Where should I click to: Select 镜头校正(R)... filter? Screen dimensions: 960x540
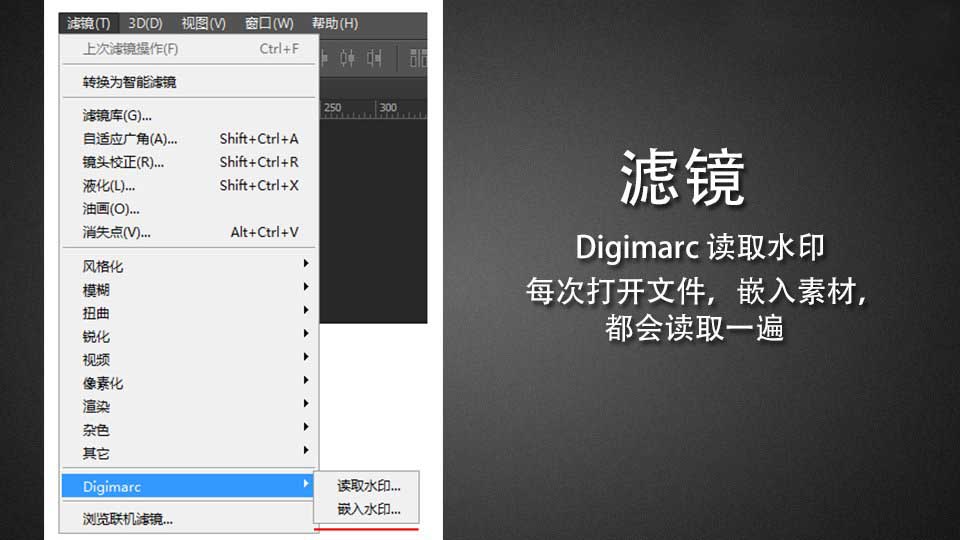pyautogui.click(x=190, y=162)
